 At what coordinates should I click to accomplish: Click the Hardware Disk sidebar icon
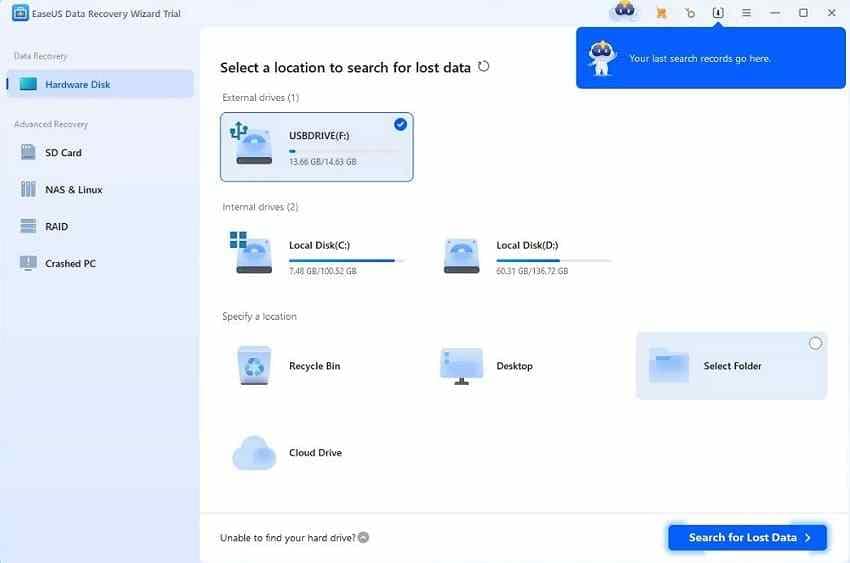coord(28,84)
